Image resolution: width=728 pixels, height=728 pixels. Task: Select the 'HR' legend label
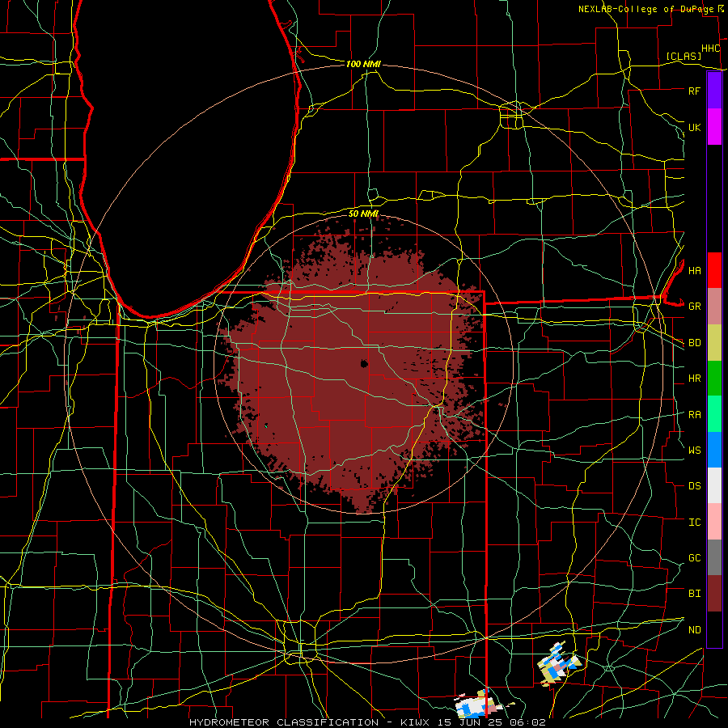[x=694, y=379]
